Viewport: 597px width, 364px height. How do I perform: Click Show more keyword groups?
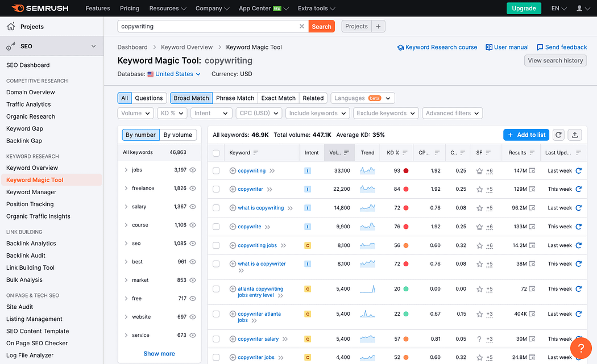159,354
